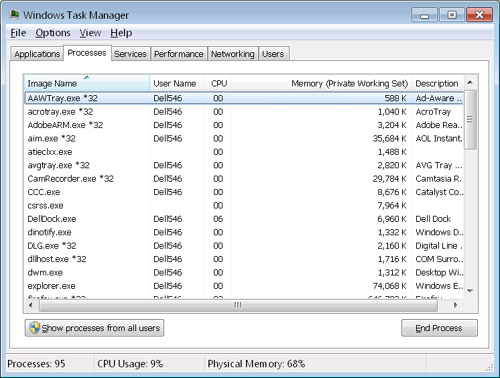This screenshot has width=500, height=378.
Task: Click the vertical scrollbar up arrow
Action: (470, 83)
